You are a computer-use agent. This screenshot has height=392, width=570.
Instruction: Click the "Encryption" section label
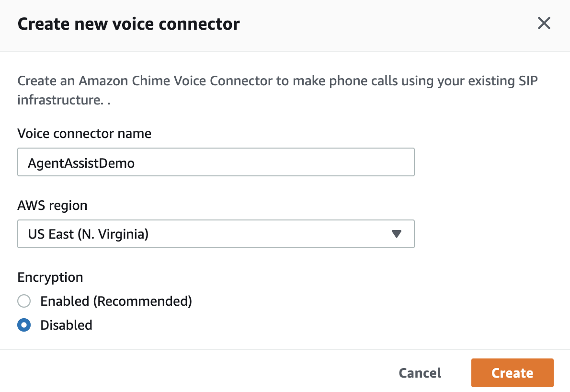click(50, 277)
